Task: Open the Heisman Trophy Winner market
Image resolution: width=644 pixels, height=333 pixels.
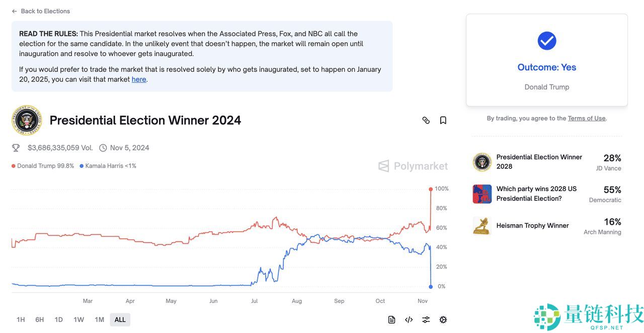Action: [532, 225]
